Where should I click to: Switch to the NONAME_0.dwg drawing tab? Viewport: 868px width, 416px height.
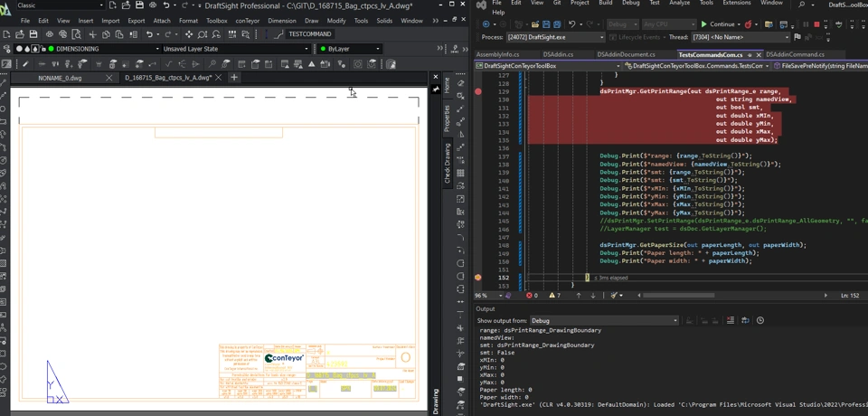tap(60, 78)
